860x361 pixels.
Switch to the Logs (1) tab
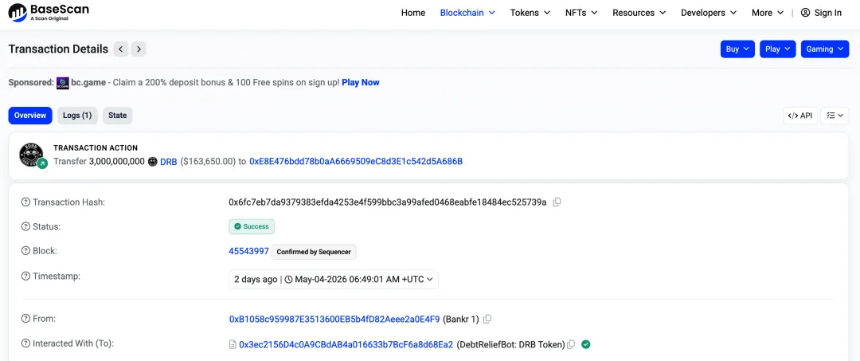pyautogui.click(x=77, y=115)
